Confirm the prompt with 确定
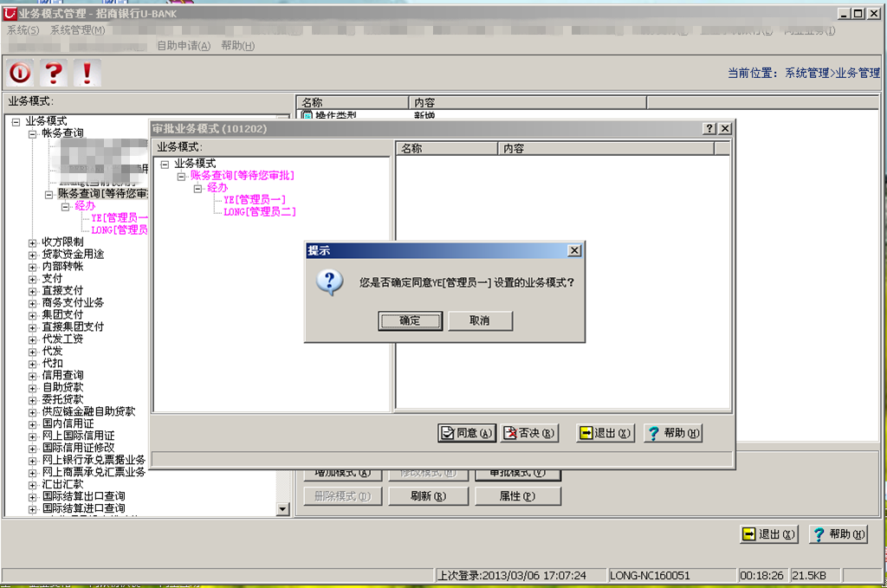Screen dimensions: 887x588 pyautogui.click(x=410, y=320)
